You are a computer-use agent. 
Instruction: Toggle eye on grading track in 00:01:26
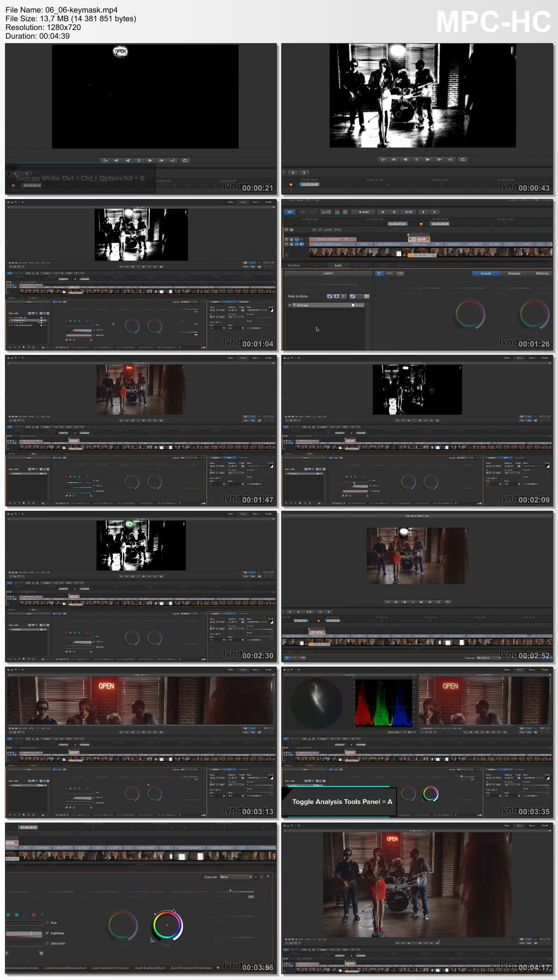tap(296, 239)
